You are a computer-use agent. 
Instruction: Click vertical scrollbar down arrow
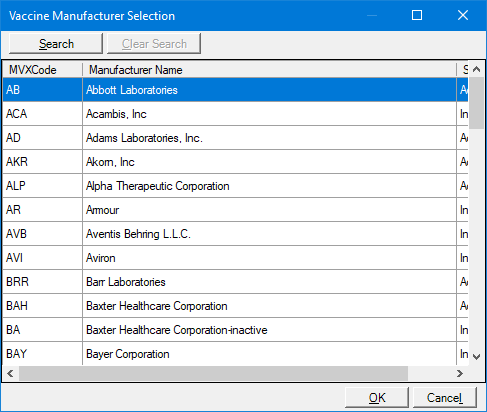tap(476, 357)
